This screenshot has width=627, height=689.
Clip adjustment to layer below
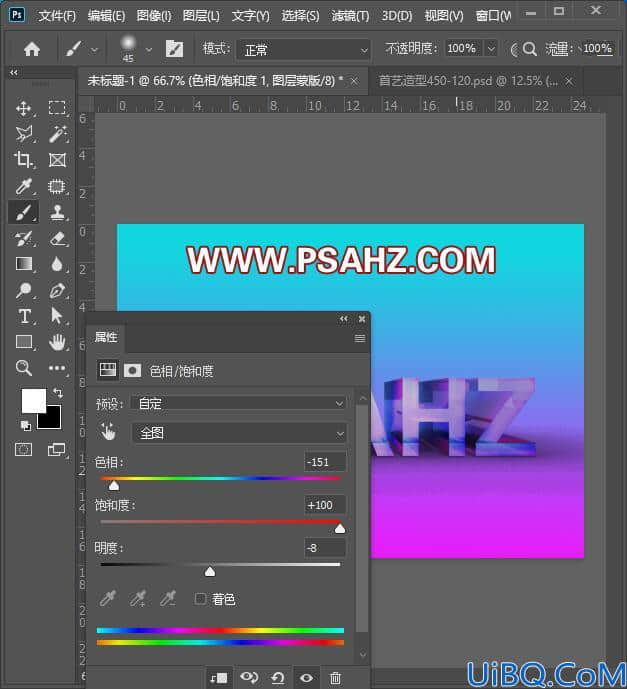pyautogui.click(x=219, y=678)
